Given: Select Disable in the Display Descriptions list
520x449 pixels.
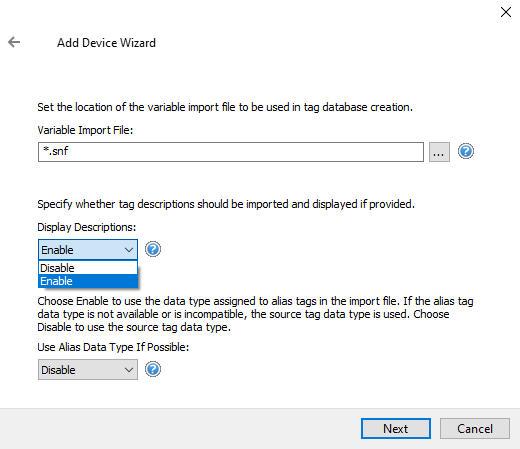Looking at the screenshot, I should 88,268.
